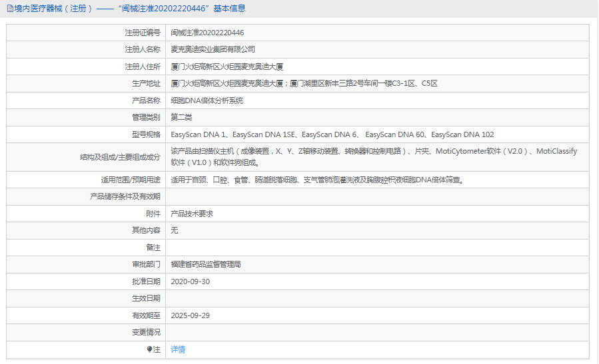Click the 第二类 management category value
Image resolution: width=599 pixels, height=364 pixels.
181,117
